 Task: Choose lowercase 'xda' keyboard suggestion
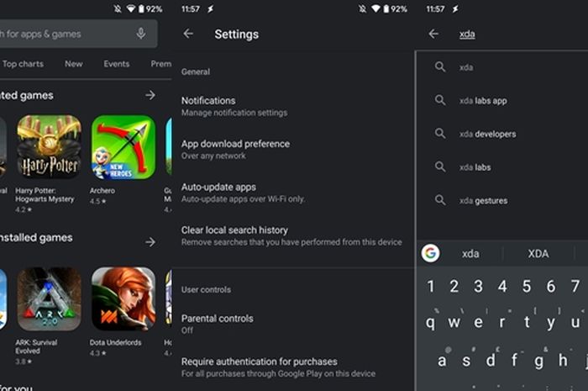point(470,254)
